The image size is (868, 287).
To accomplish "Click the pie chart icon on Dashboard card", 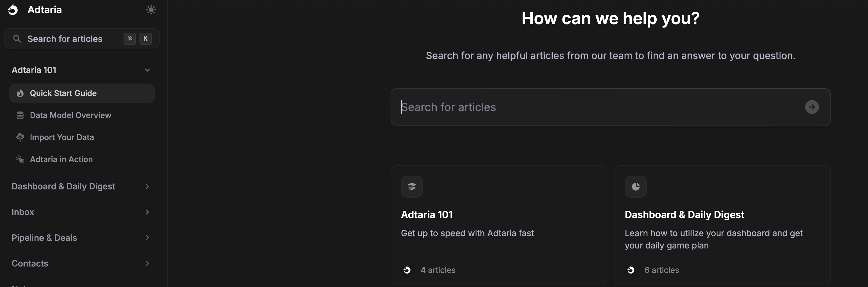I will (x=635, y=187).
